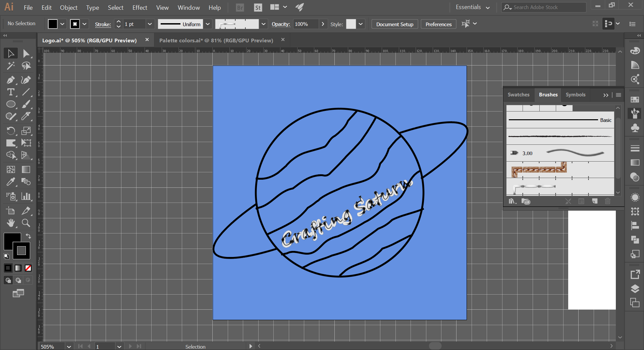Image resolution: width=644 pixels, height=350 pixels.
Task: Choose the Free Transform tool
Action: click(26, 143)
